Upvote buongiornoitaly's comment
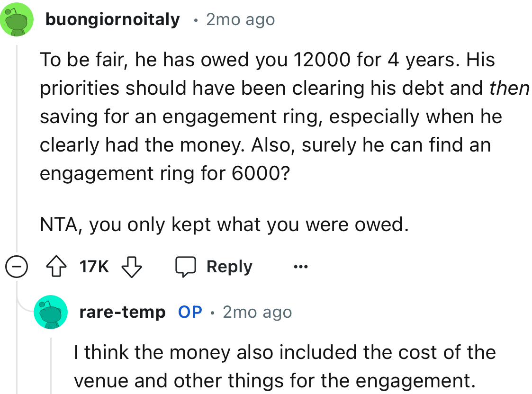The height and width of the screenshot is (394, 532). tap(57, 266)
